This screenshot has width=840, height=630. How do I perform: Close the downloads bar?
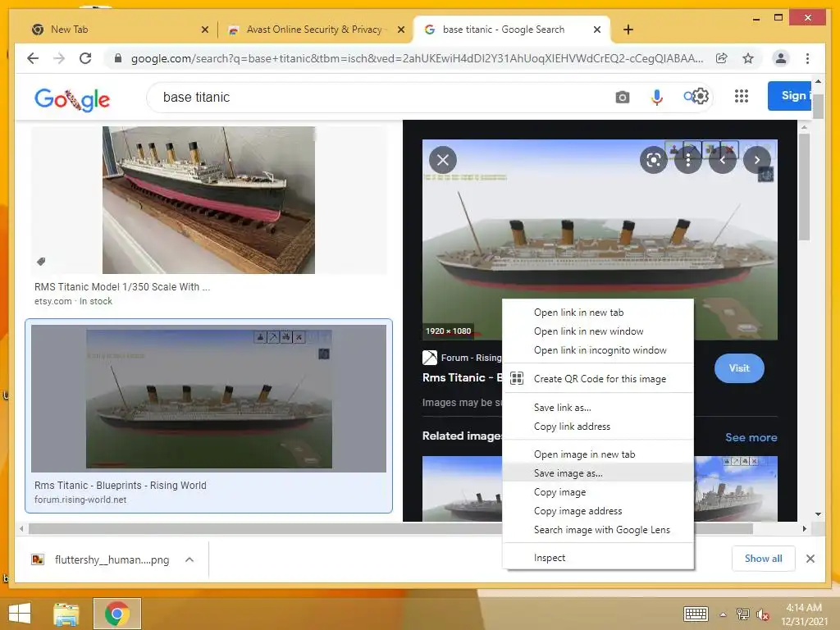(x=810, y=559)
